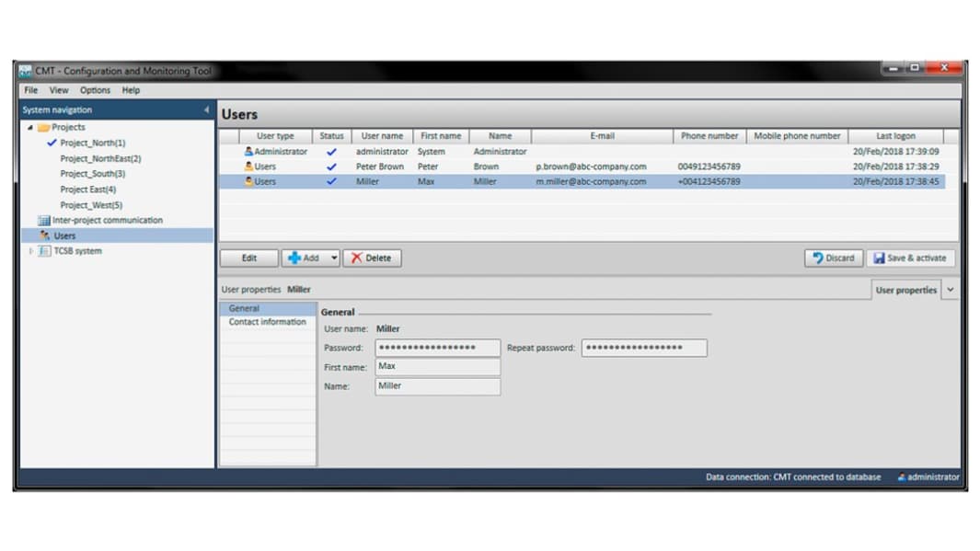Click the floppy disk Save icon
This screenshot has width=980, height=551.
tap(879, 258)
